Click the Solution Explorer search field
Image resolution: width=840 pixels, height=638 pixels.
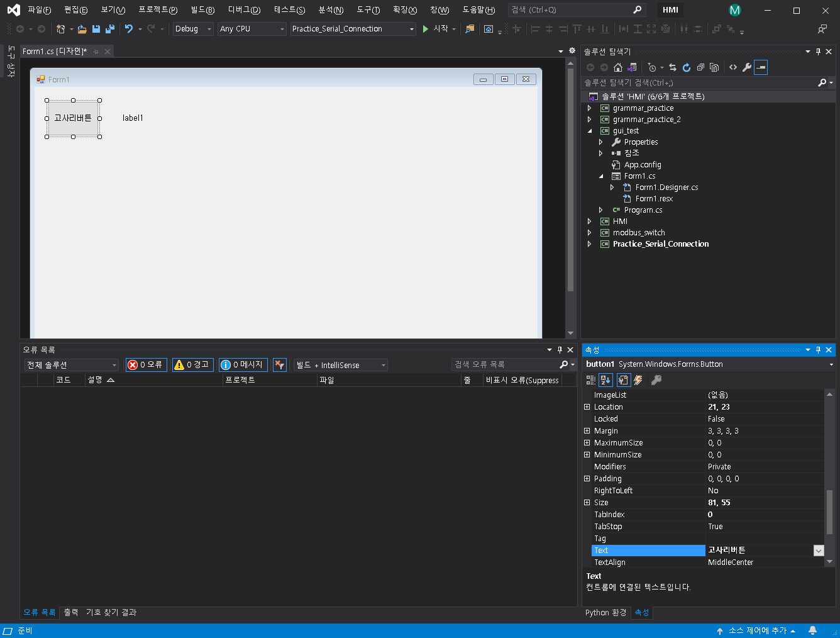(x=699, y=82)
